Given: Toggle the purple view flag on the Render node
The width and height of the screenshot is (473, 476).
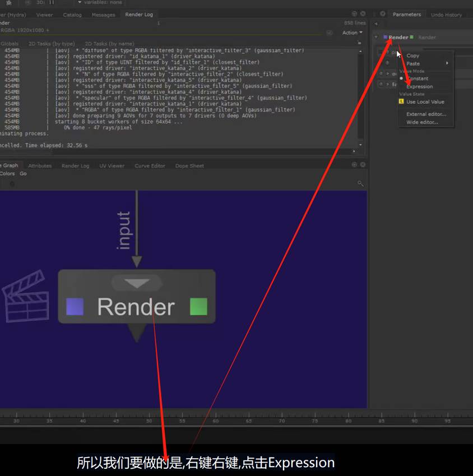Looking at the screenshot, I should click(x=75, y=307).
